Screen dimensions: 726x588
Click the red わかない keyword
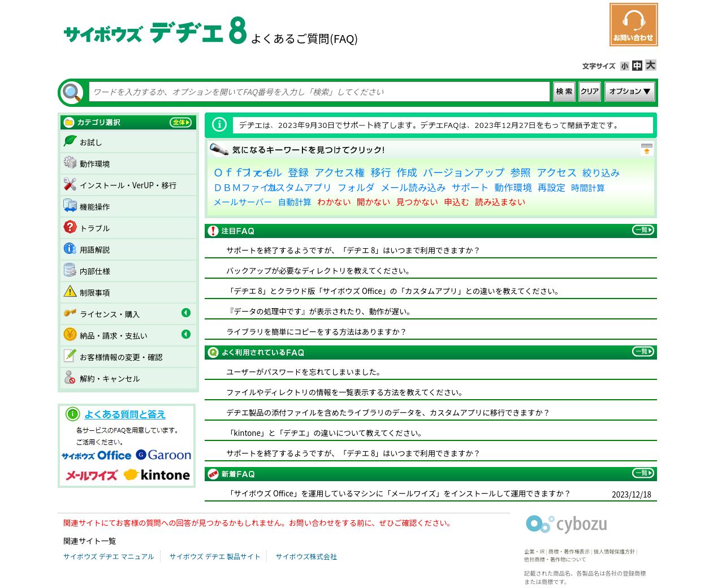(334, 202)
